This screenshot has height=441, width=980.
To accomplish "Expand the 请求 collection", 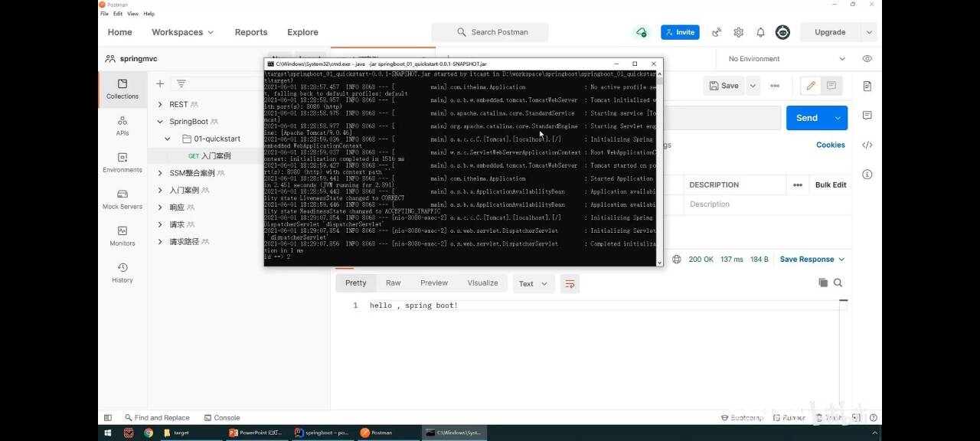I will (x=160, y=224).
